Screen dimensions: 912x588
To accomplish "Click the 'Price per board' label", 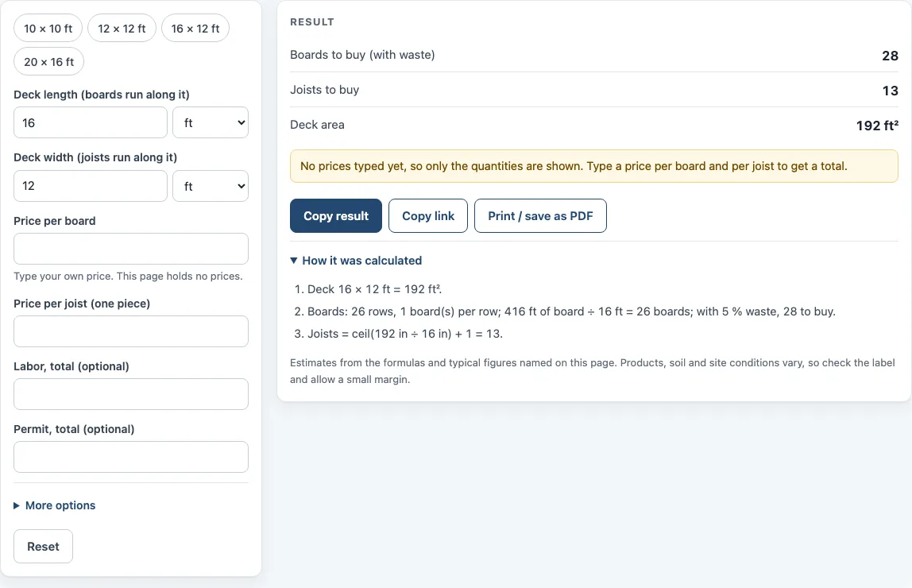I will click(x=55, y=221).
